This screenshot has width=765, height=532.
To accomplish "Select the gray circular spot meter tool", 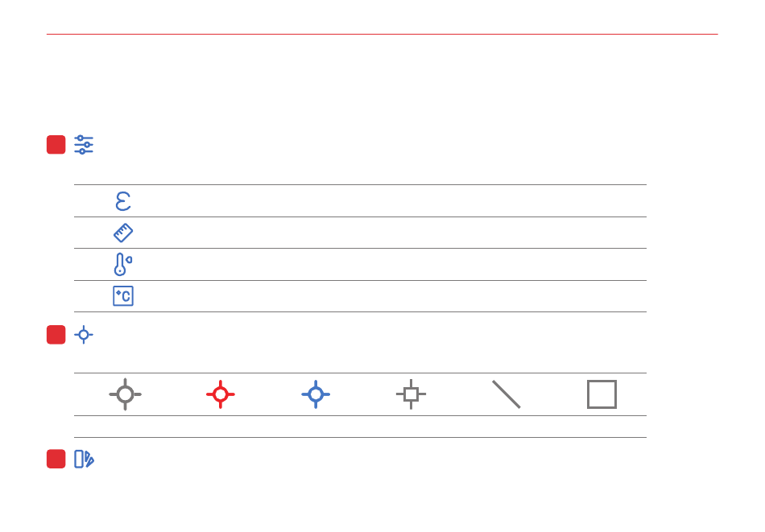I will (x=126, y=394).
